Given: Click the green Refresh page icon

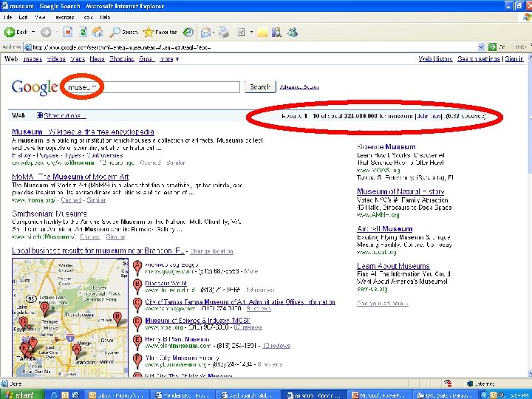Looking at the screenshot, I should click(83, 33).
